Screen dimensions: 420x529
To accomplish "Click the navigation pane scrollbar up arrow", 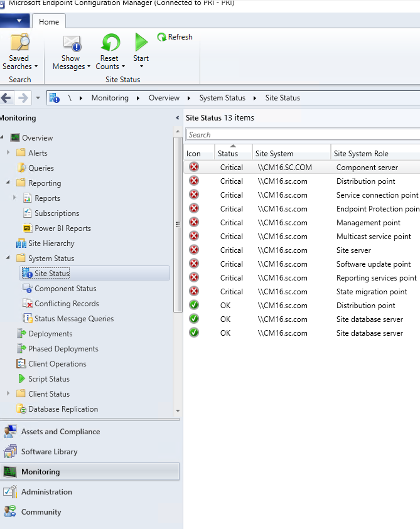I will coord(178,131).
